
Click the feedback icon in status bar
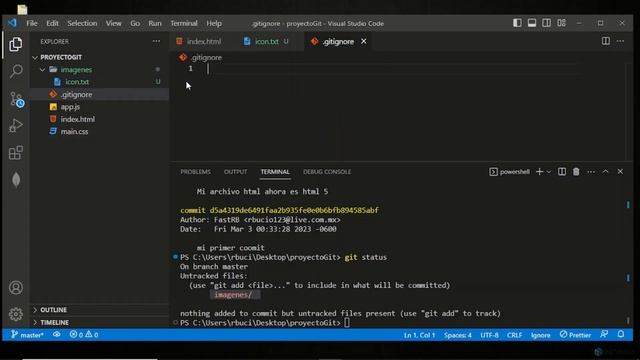(604, 335)
